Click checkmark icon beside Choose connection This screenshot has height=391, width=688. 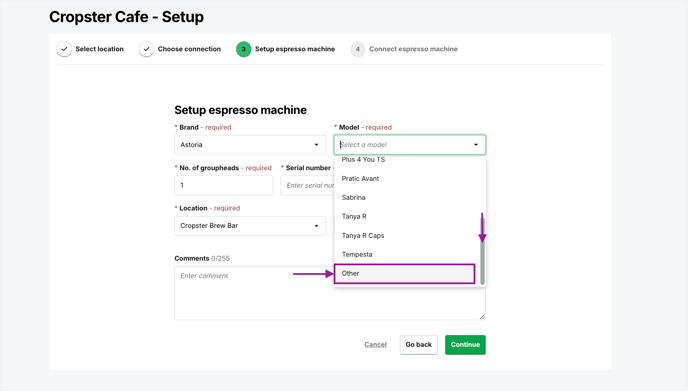(146, 49)
